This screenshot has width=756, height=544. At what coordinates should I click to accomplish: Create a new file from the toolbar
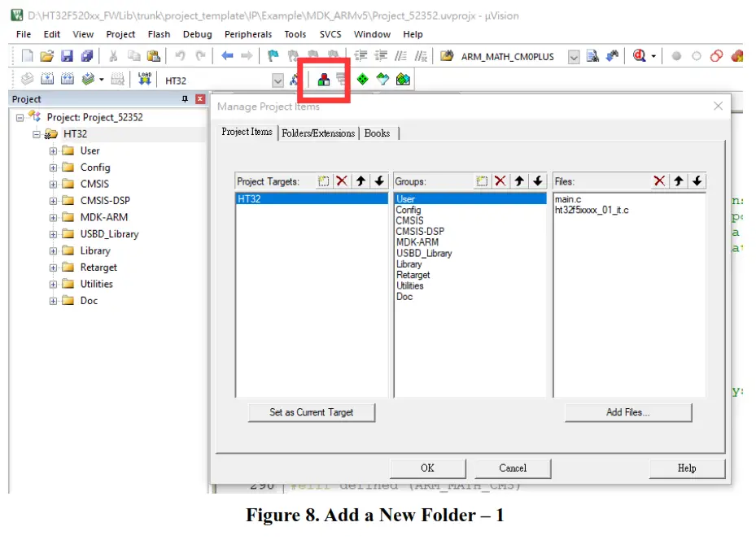pos(28,56)
